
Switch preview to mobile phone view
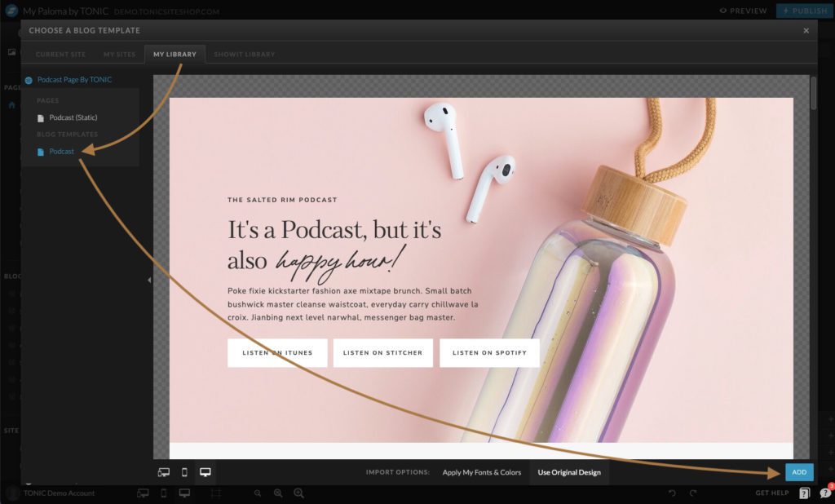pyautogui.click(x=184, y=472)
